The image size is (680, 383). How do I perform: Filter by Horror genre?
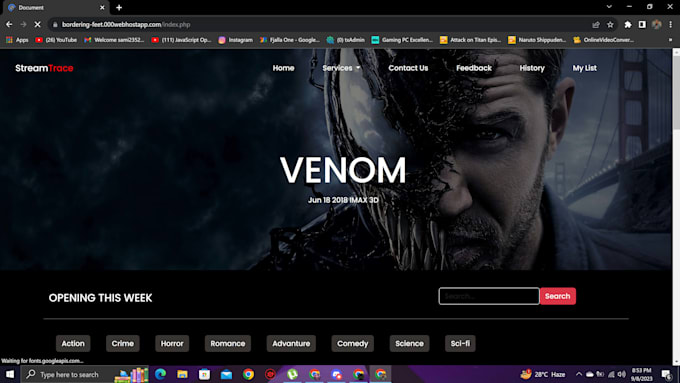click(x=172, y=344)
